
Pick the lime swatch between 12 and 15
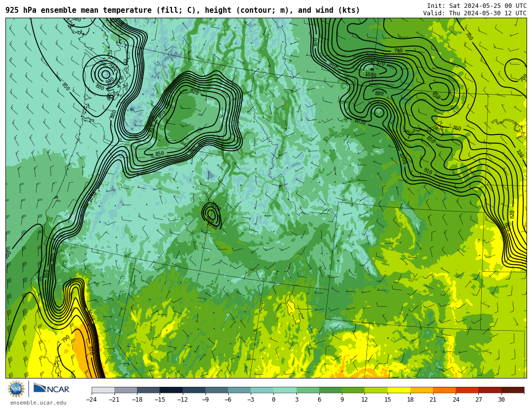click(x=376, y=390)
